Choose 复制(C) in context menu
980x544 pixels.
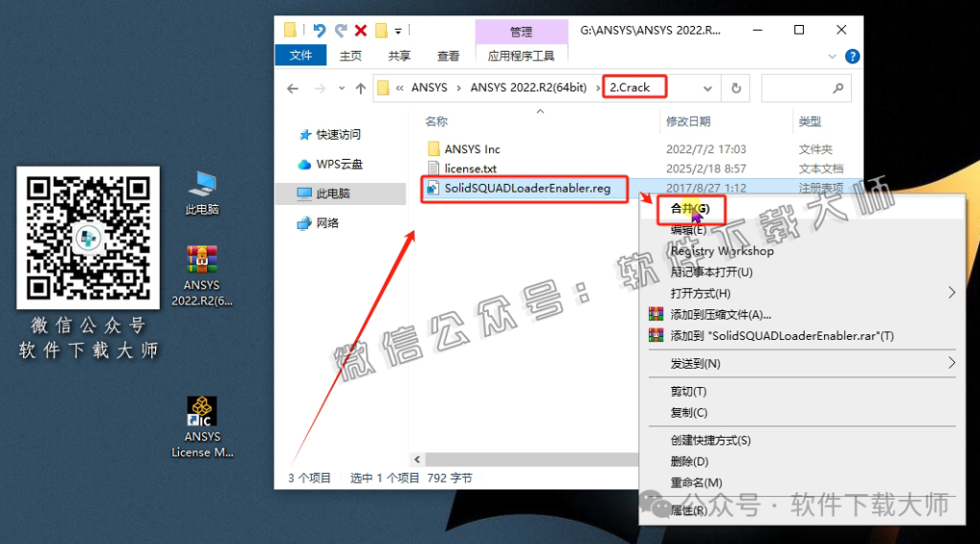click(x=689, y=413)
